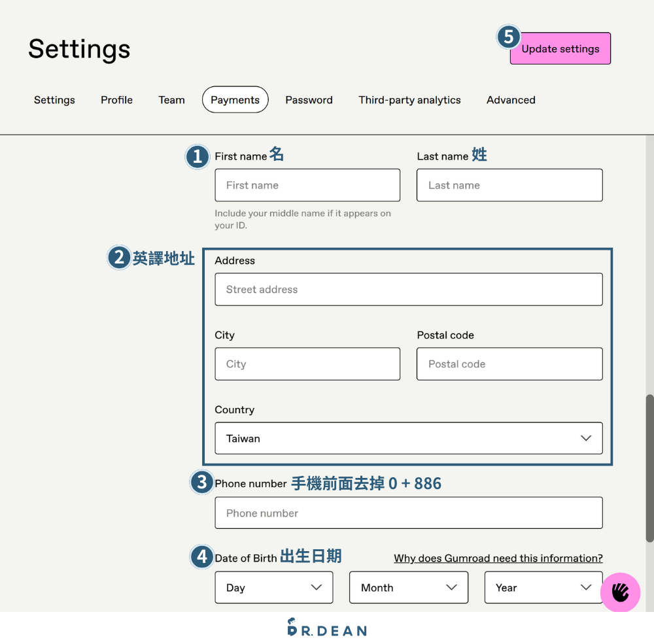Focus the Last name text field

coord(509,186)
